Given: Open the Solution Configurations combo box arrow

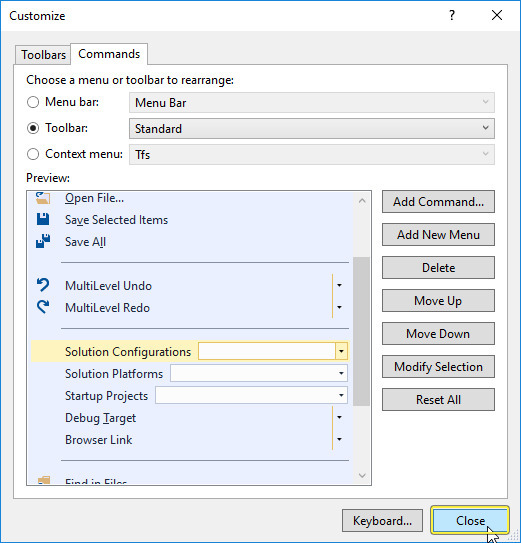Looking at the screenshot, I should click(x=341, y=351).
